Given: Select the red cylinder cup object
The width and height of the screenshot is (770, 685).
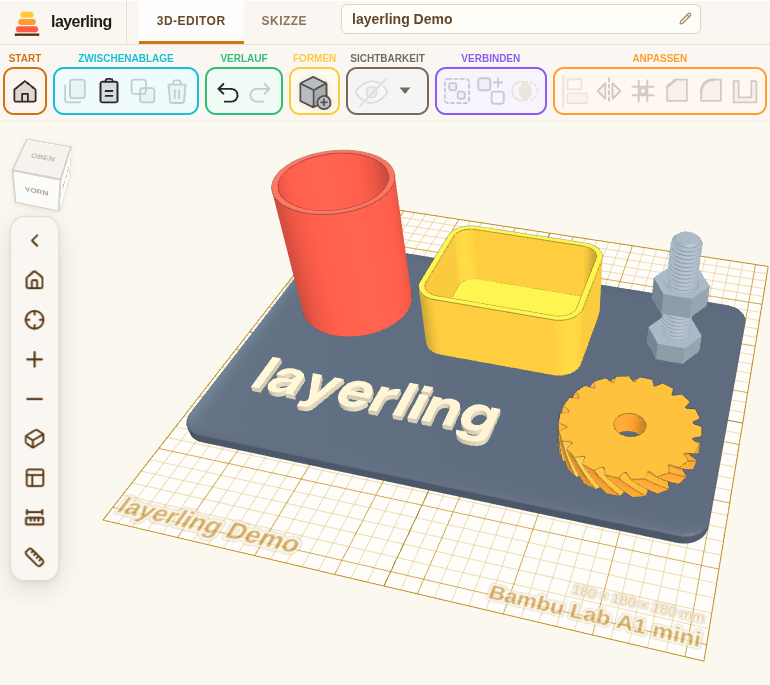Looking at the screenshot, I should tap(344, 255).
